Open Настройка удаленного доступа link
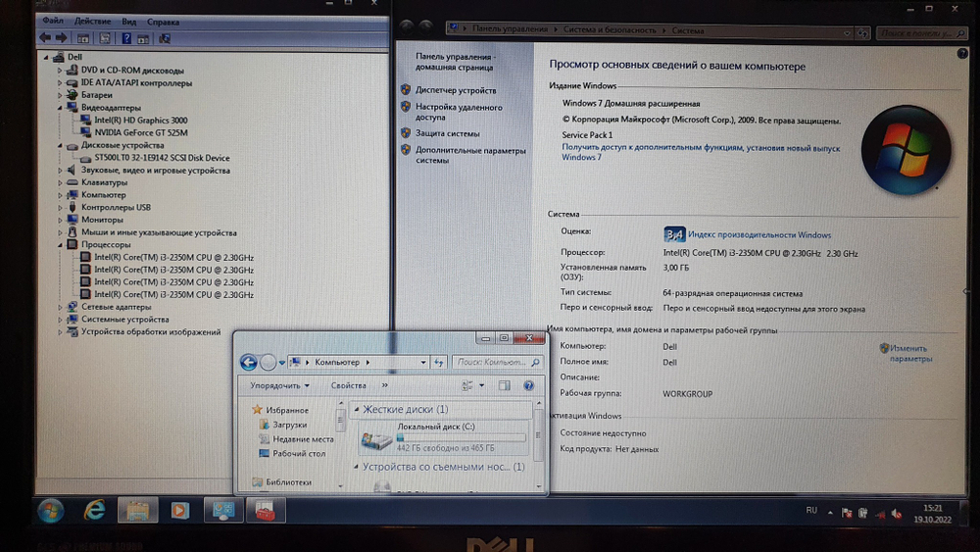The height and width of the screenshot is (552, 980). click(459, 113)
